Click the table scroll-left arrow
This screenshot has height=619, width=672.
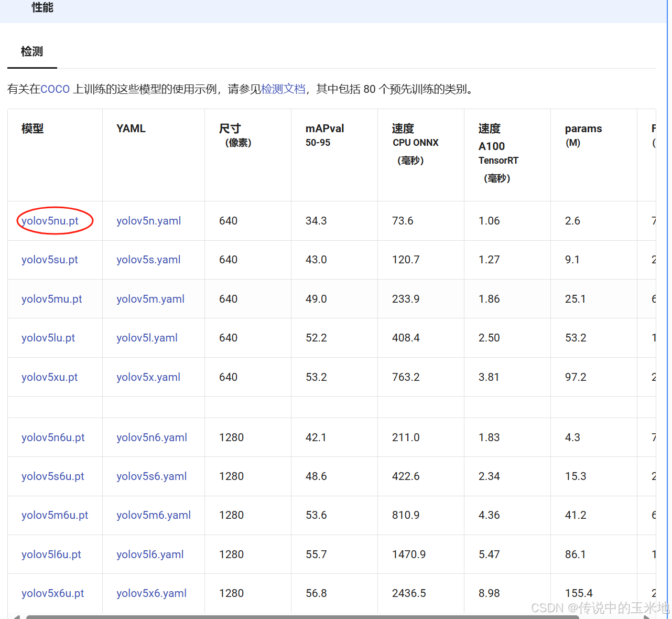(x=17, y=617)
